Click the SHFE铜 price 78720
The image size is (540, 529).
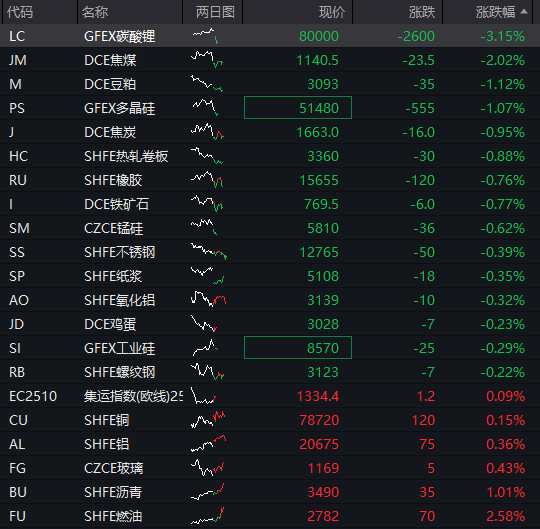pos(319,420)
